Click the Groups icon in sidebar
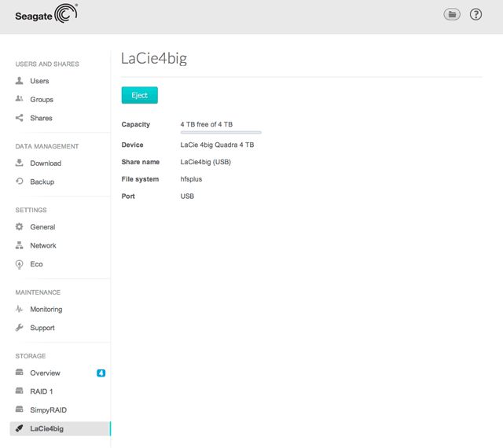The width and height of the screenshot is (503, 448). (x=20, y=100)
